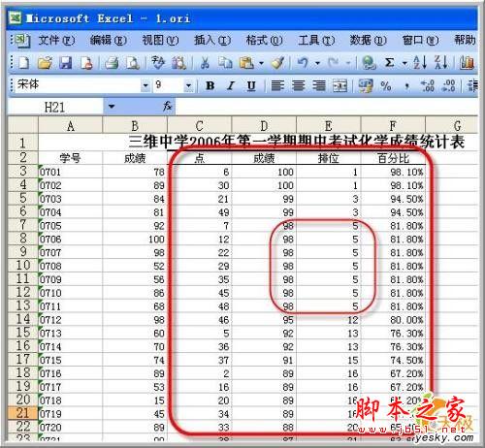Apply AutoSum with the sigma icon
The width and height of the screenshot is (485, 448).
[390, 62]
